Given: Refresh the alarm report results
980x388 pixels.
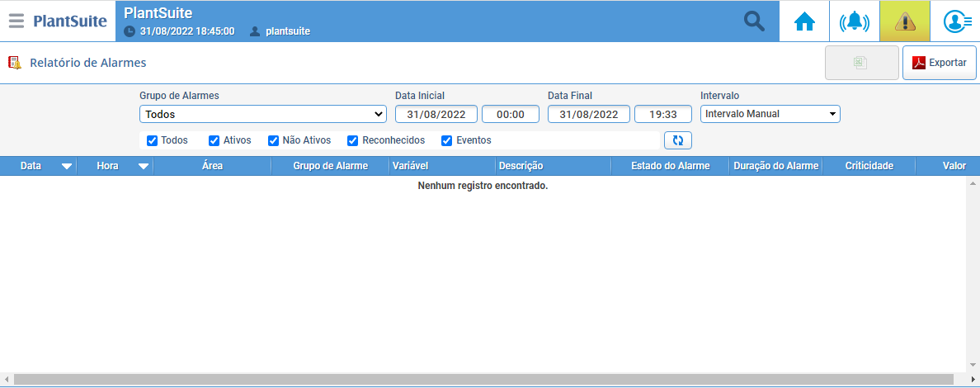Looking at the screenshot, I should 677,140.
